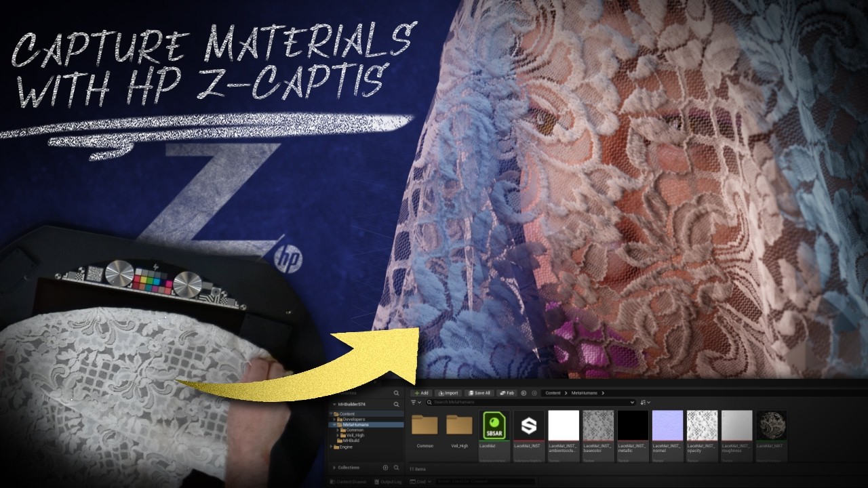The image size is (868, 488).
Task: Collapse the MetaHumans folder arrow
Action: pos(334,425)
